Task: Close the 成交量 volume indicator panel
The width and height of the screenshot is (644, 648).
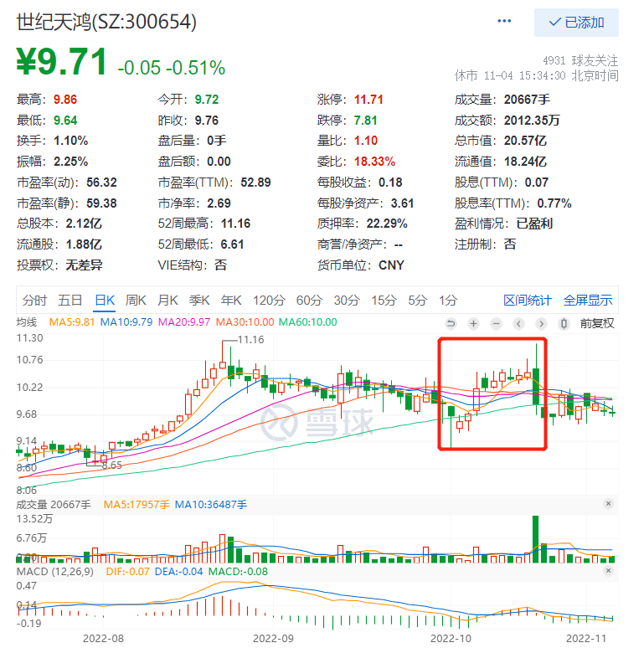Action: coord(608,504)
